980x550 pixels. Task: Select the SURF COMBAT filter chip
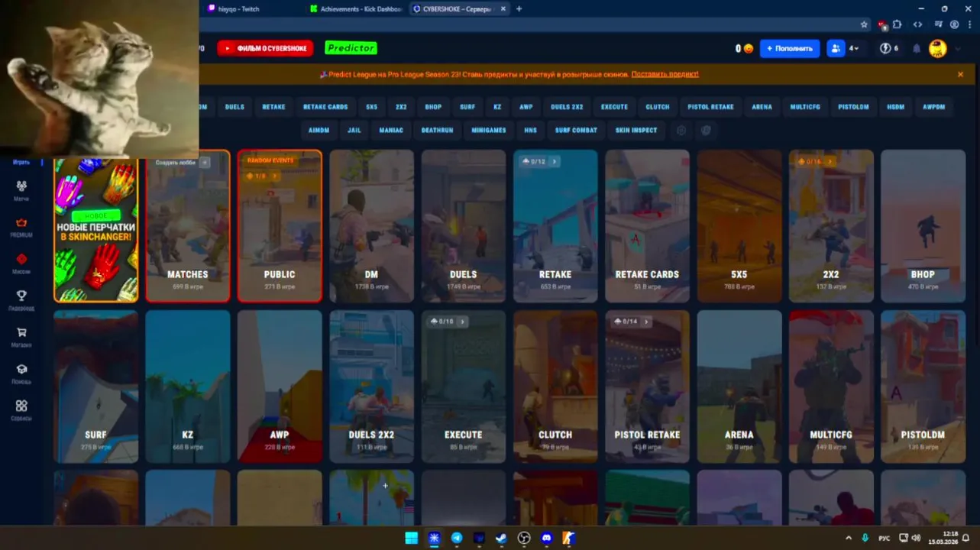(576, 131)
